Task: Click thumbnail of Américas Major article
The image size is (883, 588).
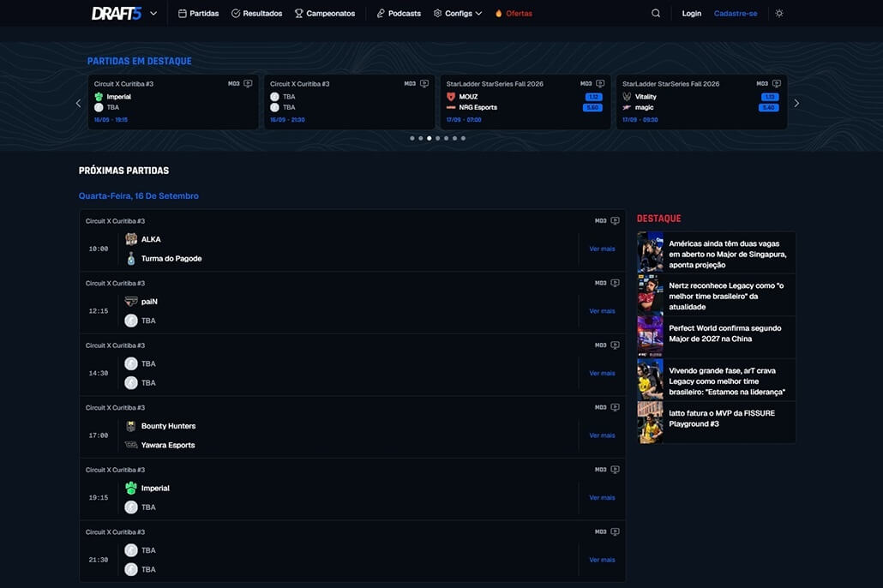Action: [x=650, y=252]
